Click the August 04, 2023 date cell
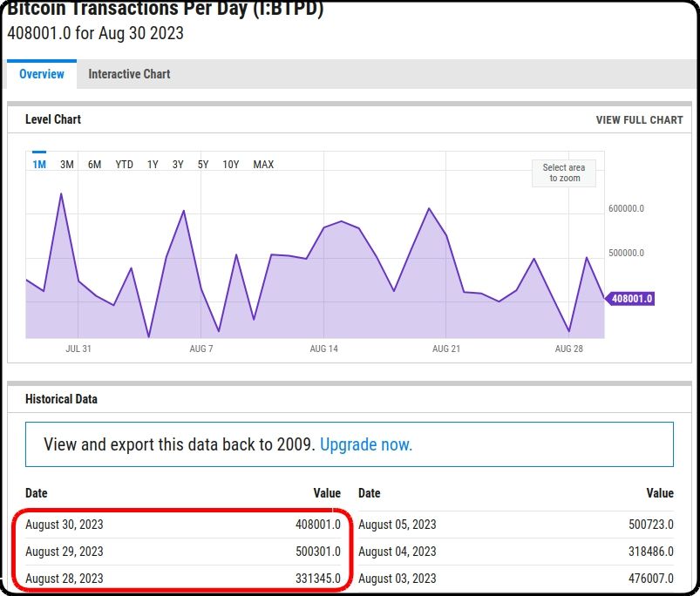This screenshot has width=700, height=596. point(398,552)
